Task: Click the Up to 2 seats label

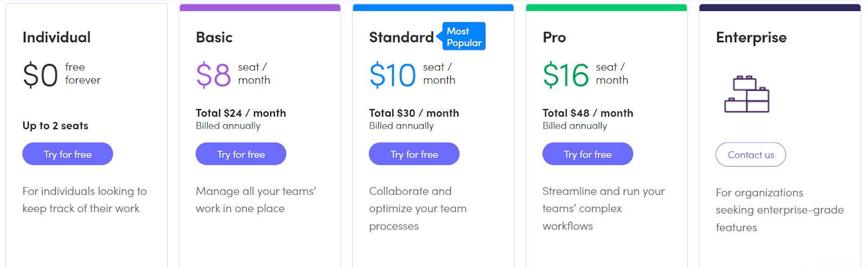Action: [x=55, y=125]
